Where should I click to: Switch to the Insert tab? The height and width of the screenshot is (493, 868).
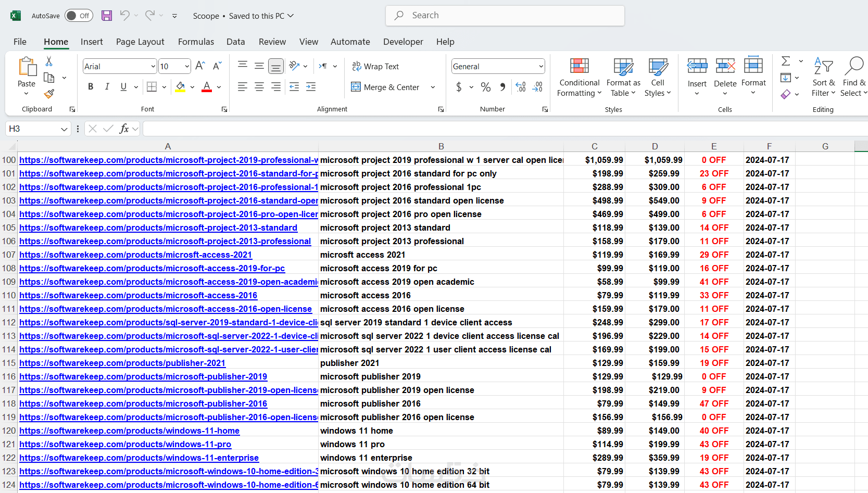point(92,42)
